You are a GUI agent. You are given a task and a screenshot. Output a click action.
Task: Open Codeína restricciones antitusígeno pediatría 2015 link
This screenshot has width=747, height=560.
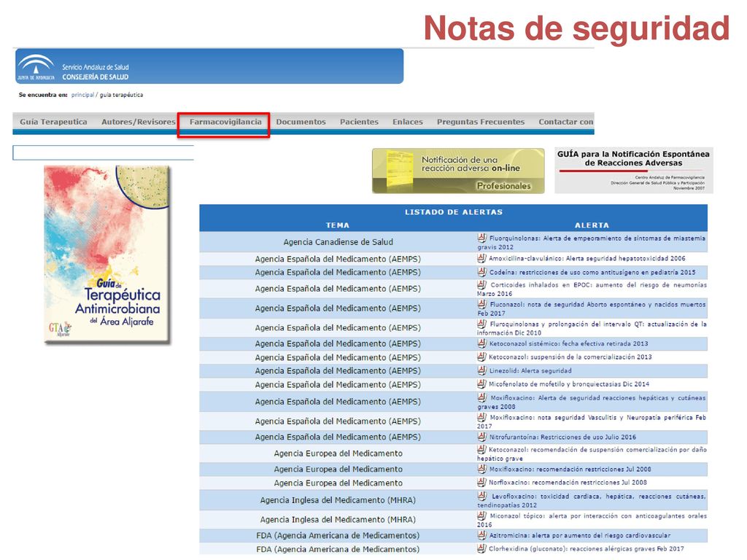pos(592,273)
